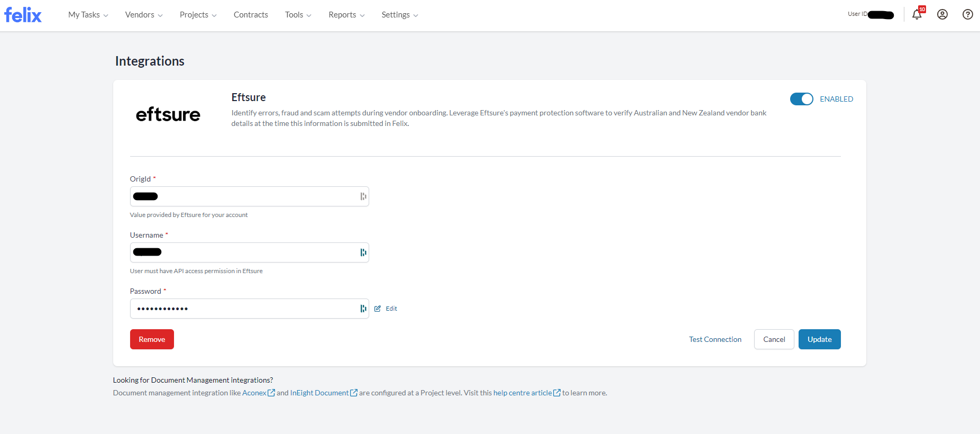Click external link icon after help centre article
Screen dimensions: 980x434
click(x=556, y=393)
